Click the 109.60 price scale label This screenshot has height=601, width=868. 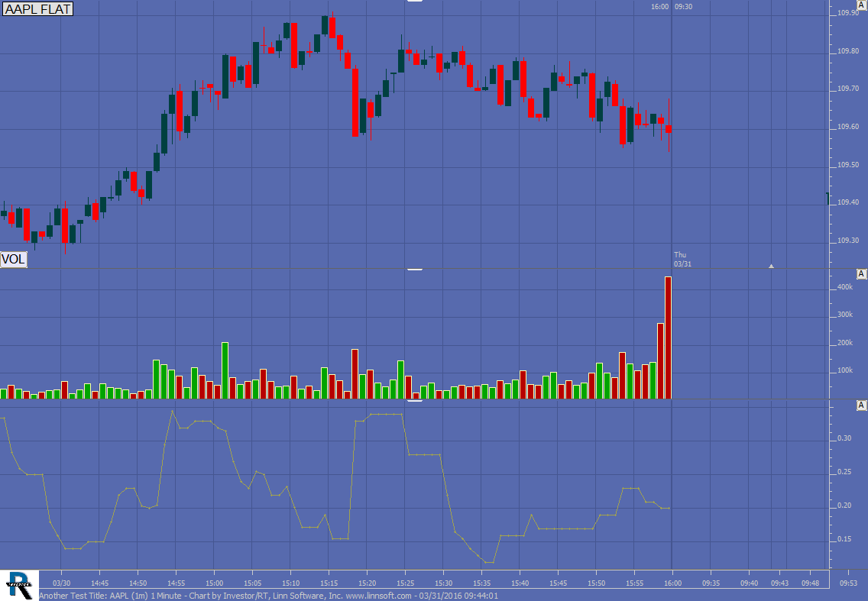(848, 127)
